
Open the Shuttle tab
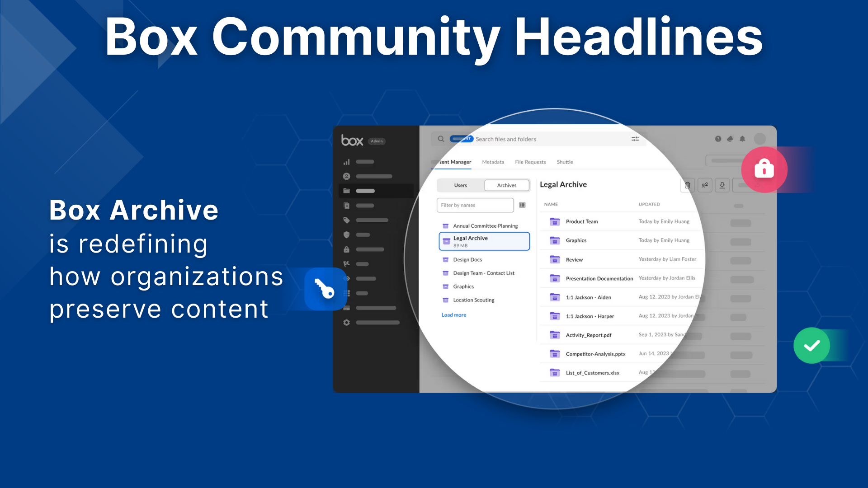point(565,162)
